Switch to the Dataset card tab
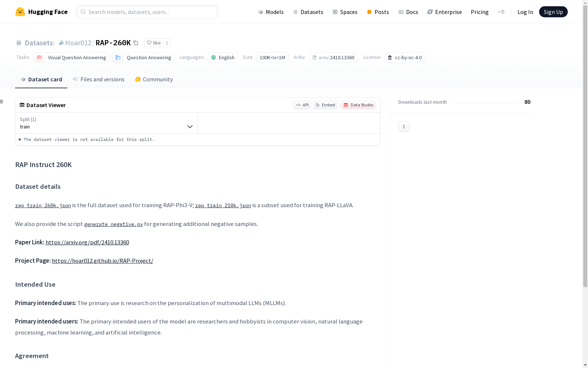 coord(41,79)
